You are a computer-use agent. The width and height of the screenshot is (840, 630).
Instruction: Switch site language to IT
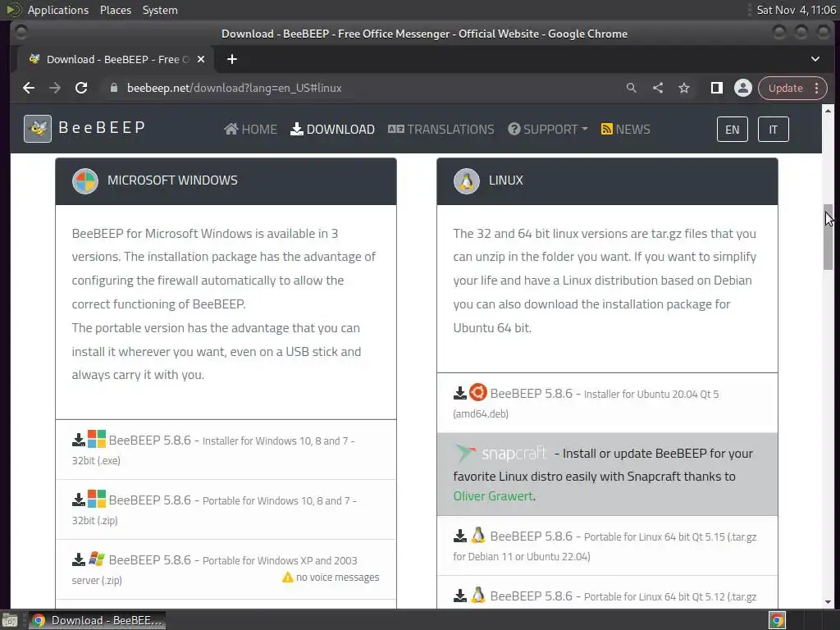pos(773,130)
